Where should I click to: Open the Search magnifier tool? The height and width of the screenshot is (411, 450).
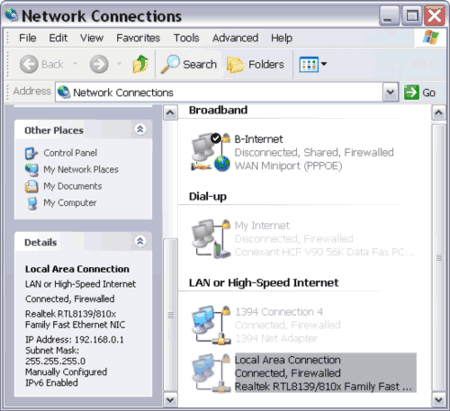tap(170, 64)
